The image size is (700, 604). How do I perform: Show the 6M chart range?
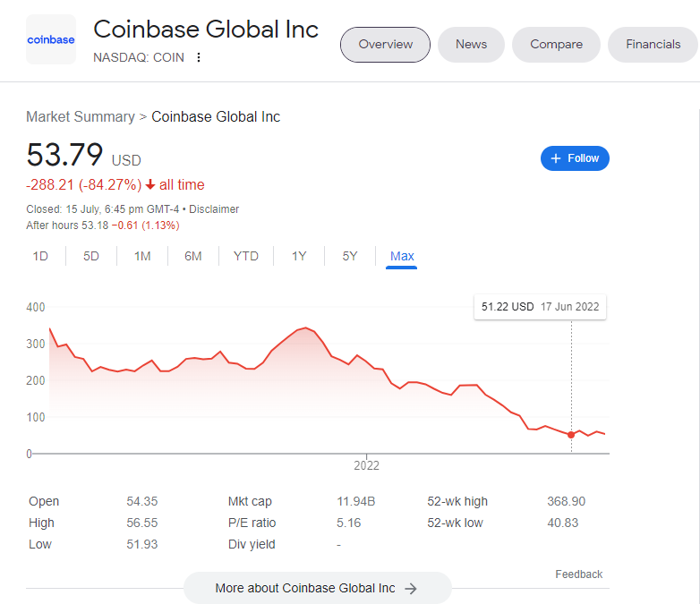tap(193, 256)
